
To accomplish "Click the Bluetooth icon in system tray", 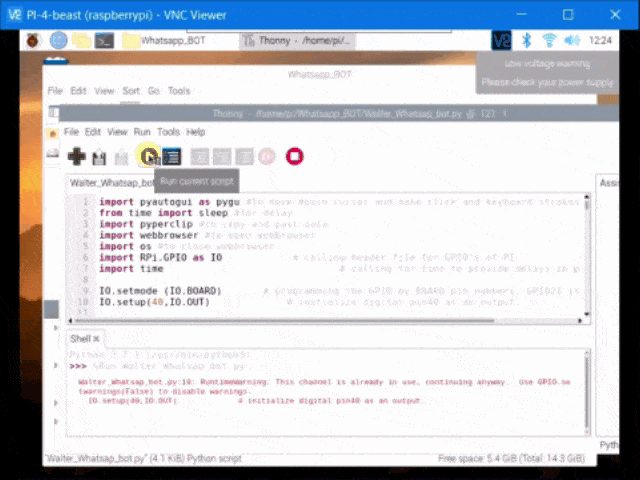I will (x=525, y=40).
